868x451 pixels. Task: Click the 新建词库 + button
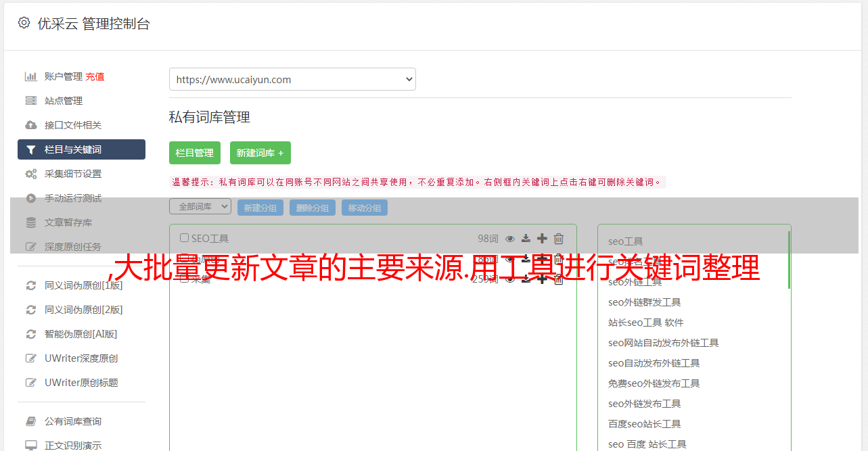click(x=260, y=153)
